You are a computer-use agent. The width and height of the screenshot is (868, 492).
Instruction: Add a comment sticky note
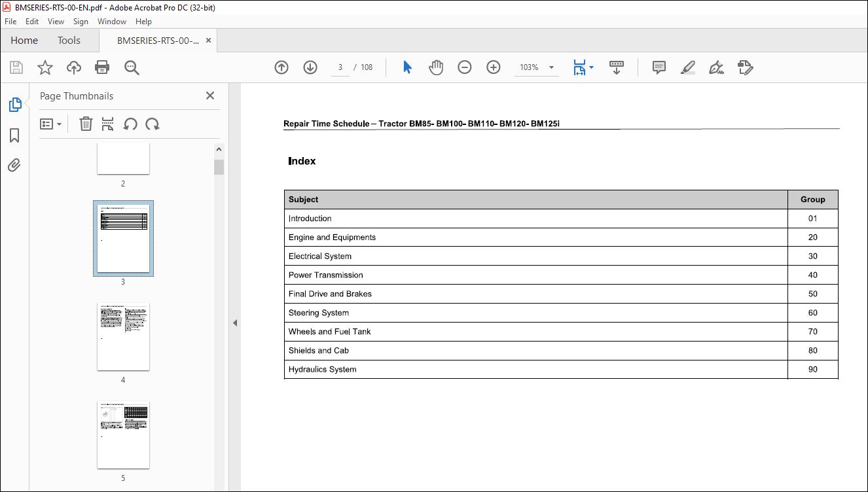click(x=659, y=67)
